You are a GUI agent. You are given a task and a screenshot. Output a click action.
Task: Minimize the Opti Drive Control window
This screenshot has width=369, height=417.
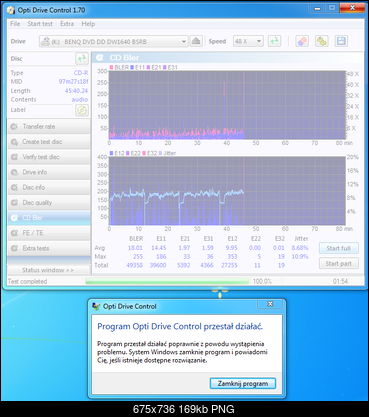317,8
